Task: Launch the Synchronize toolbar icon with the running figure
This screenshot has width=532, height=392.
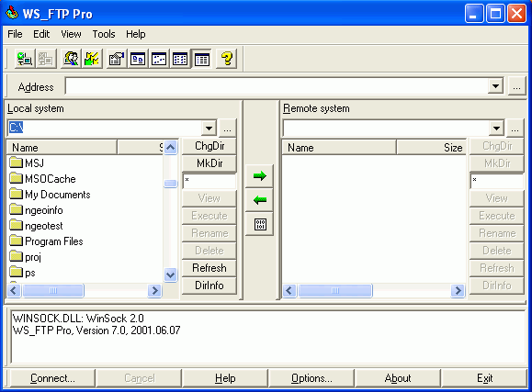Action: coord(92,59)
